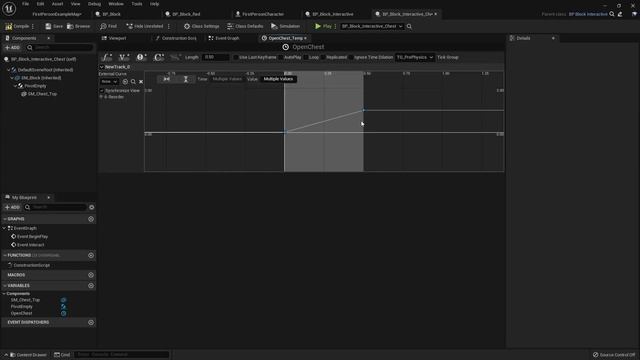Switch to the Event Graph tab
Viewport: 640px width, 360px height.
[x=224, y=38]
